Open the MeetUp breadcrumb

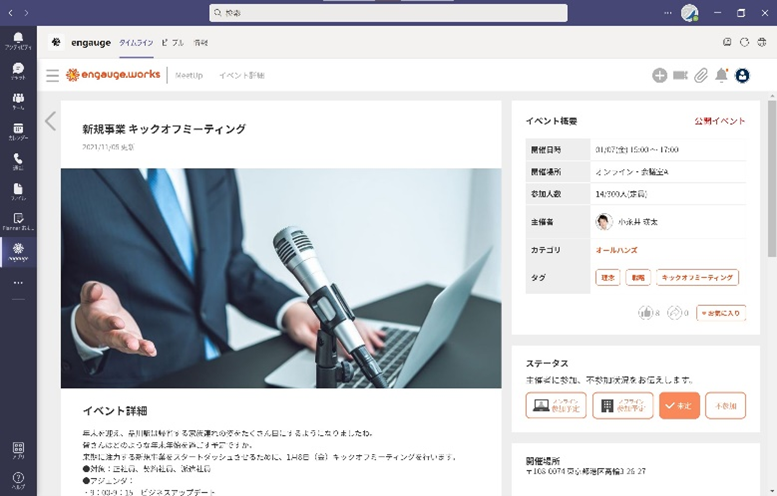tap(189, 75)
